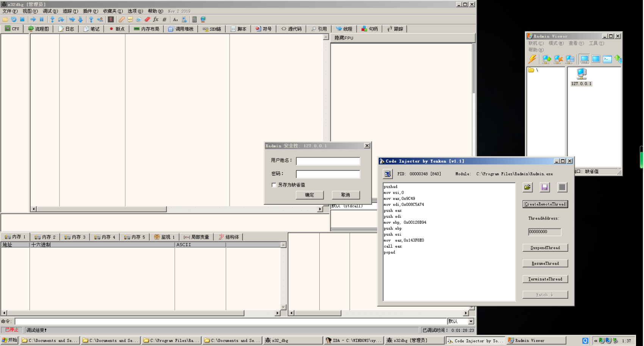The height and width of the screenshot is (346, 644).
Task: Select the 127.0.0.1 computer in Radmin Viewer
Action: (581, 77)
